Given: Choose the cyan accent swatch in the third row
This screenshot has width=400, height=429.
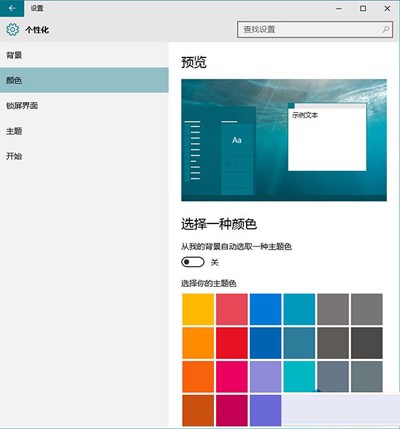Looking at the screenshot, I should coord(299,376).
